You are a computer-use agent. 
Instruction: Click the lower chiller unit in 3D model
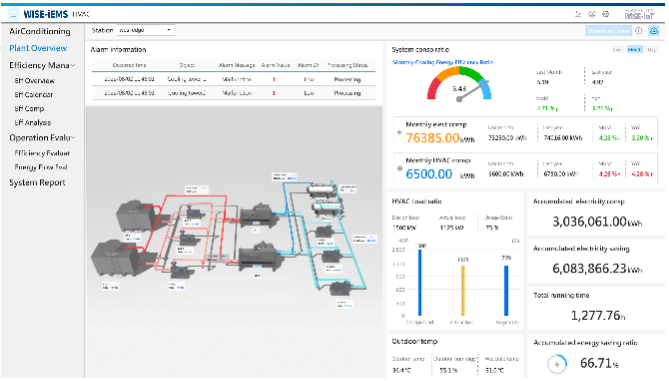(x=260, y=256)
